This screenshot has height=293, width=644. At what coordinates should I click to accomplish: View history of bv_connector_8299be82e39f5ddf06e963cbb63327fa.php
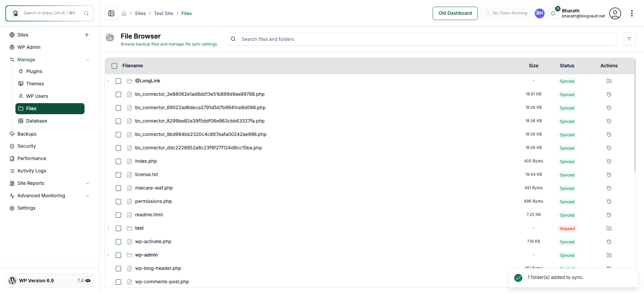coord(609,121)
